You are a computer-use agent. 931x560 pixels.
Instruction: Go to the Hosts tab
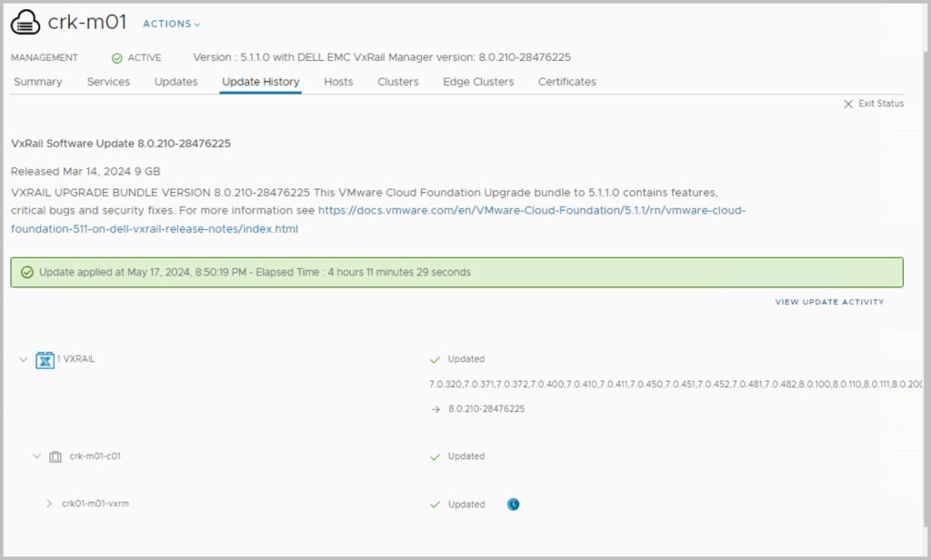coord(338,82)
